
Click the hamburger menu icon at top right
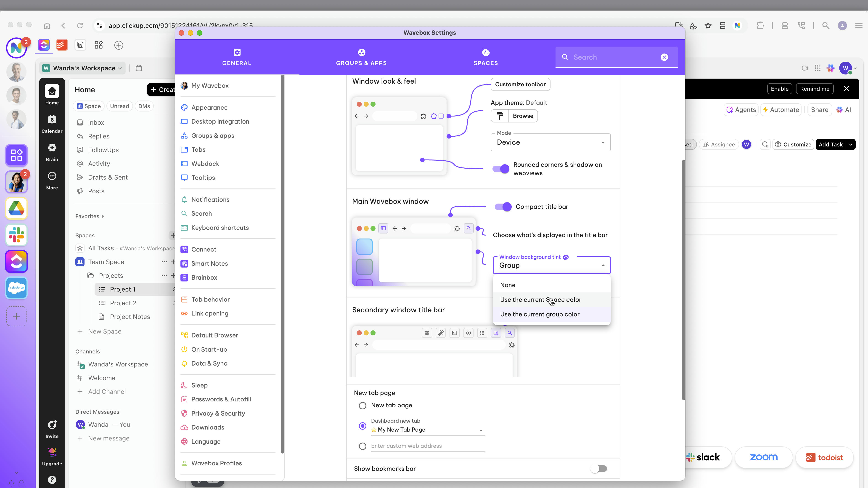coord(859,26)
